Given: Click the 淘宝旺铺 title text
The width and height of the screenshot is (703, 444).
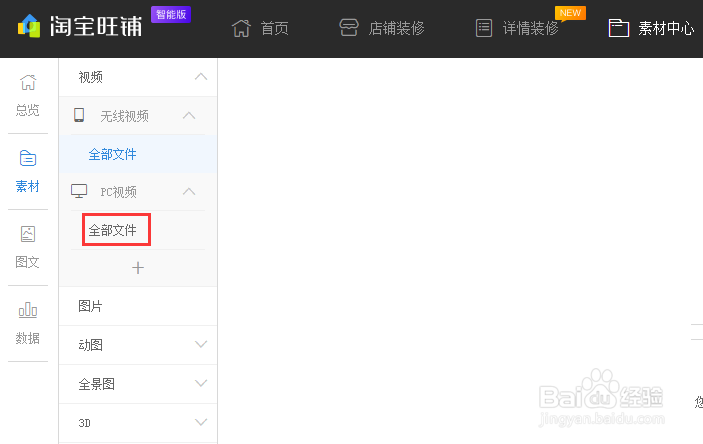Looking at the screenshot, I should pos(95,26).
